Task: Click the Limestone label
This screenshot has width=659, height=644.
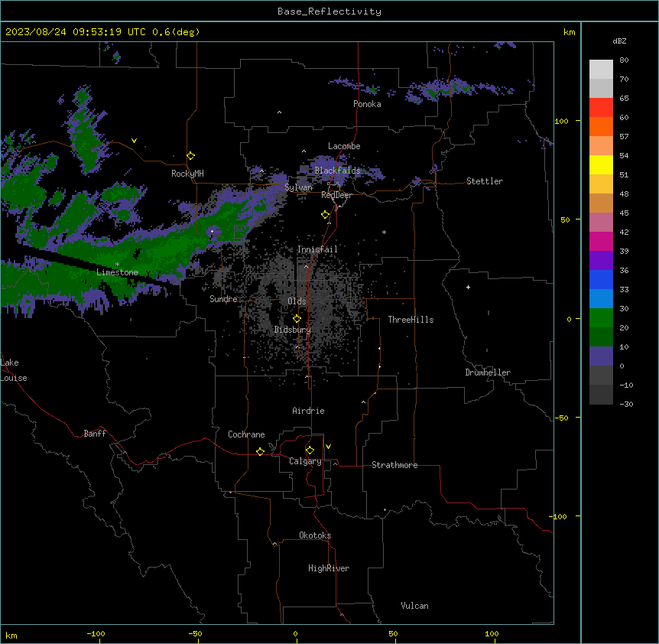Action: pyautogui.click(x=117, y=272)
